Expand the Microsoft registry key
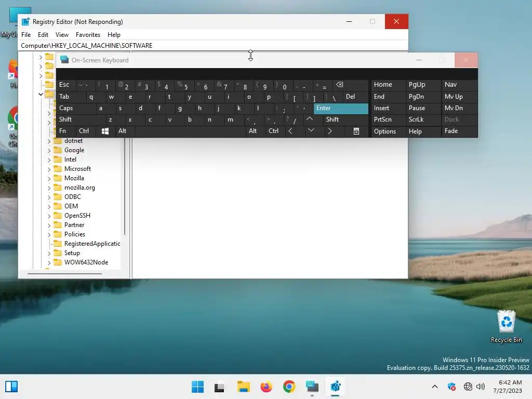This screenshot has width=532, height=399. pyautogui.click(x=49, y=169)
